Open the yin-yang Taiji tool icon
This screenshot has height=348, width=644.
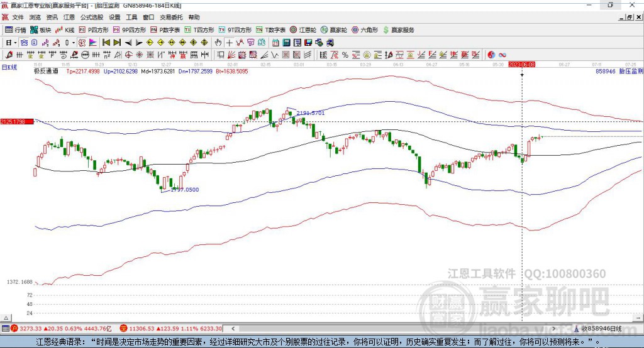click(x=491, y=55)
